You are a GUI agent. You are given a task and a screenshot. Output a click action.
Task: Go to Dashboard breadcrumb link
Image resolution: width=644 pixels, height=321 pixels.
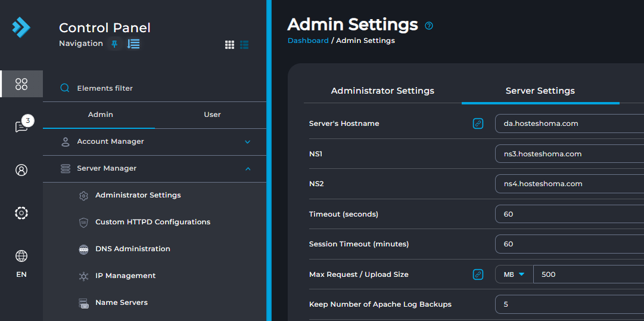tap(308, 41)
